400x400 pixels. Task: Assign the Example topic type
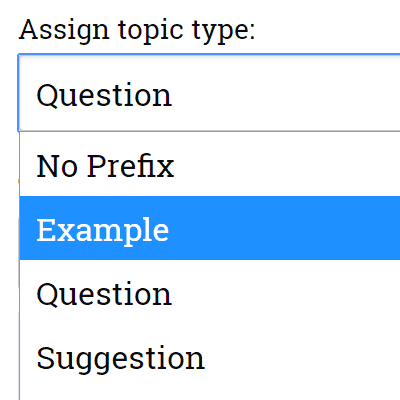point(210,228)
